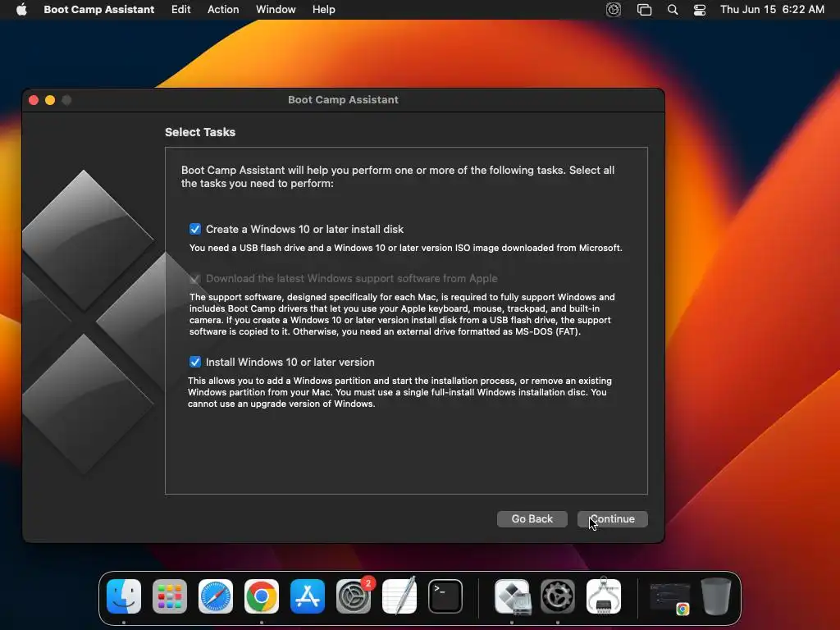Open the minimized Chrome window in dock
The image size is (840, 630).
[x=669, y=598]
